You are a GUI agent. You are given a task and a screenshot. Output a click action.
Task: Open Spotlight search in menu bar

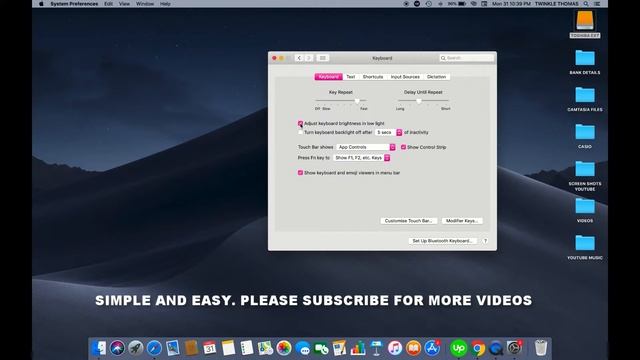[586, 4]
